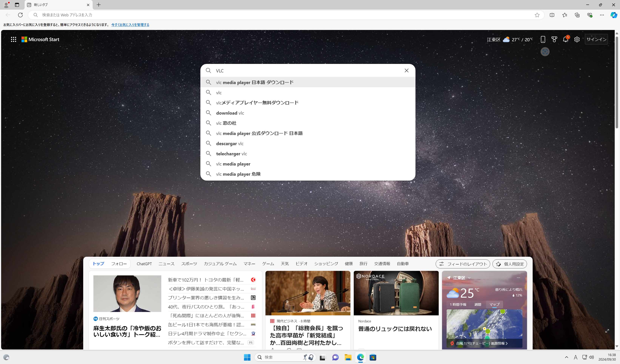Select suggestion vlc media player 日本語 ダウンロード

coord(308,82)
